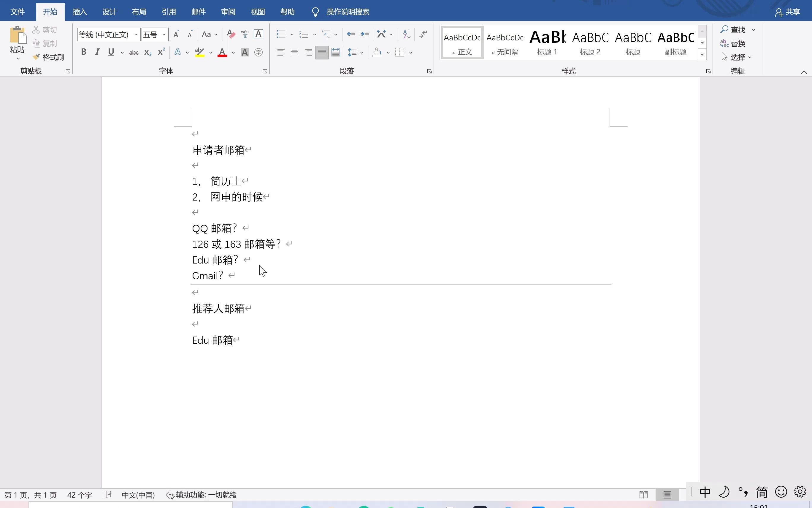Image resolution: width=812 pixels, height=508 pixels.
Task: Center the text alignment
Action: 295,52
